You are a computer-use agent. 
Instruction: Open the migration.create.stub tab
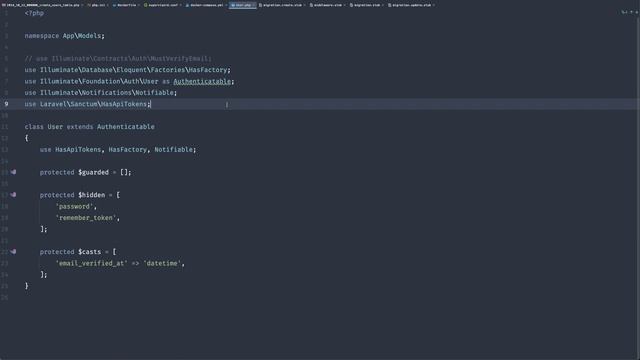(282, 5)
